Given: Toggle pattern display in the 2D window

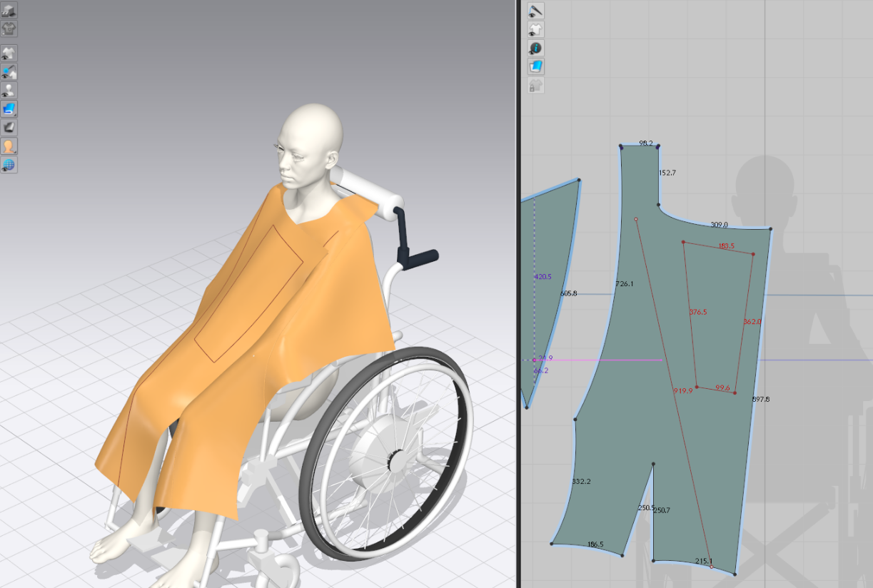Looking at the screenshot, I should click(x=535, y=29).
